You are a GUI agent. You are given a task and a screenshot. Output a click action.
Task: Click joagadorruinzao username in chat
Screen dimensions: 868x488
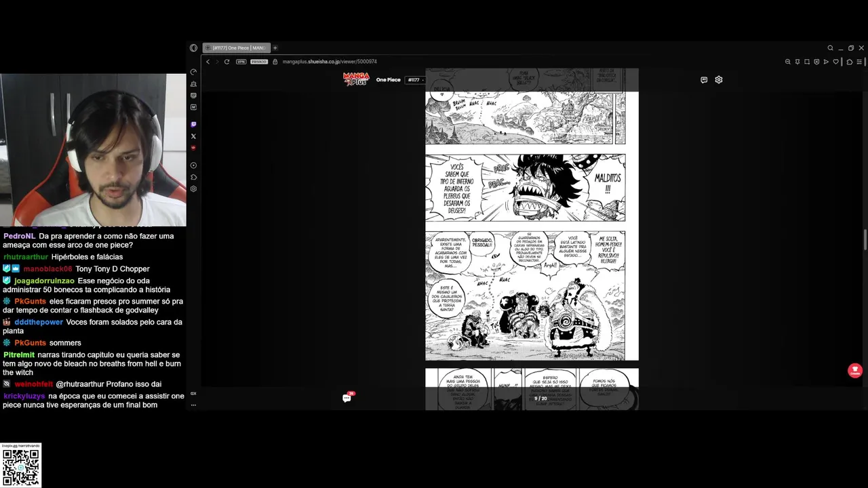[44, 281]
